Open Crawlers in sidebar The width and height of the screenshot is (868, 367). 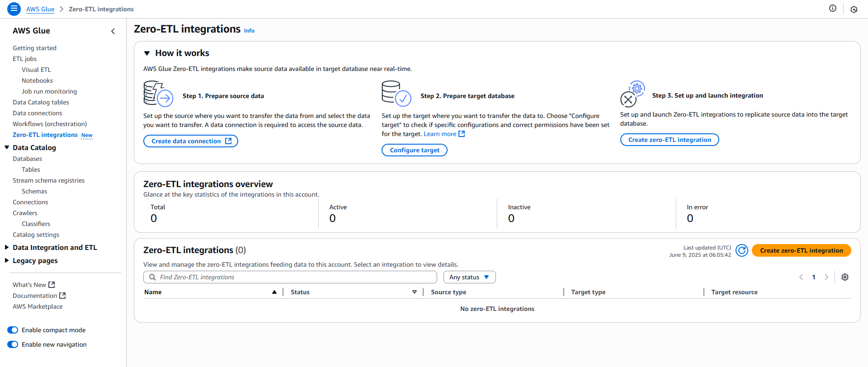pyautogui.click(x=25, y=213)
